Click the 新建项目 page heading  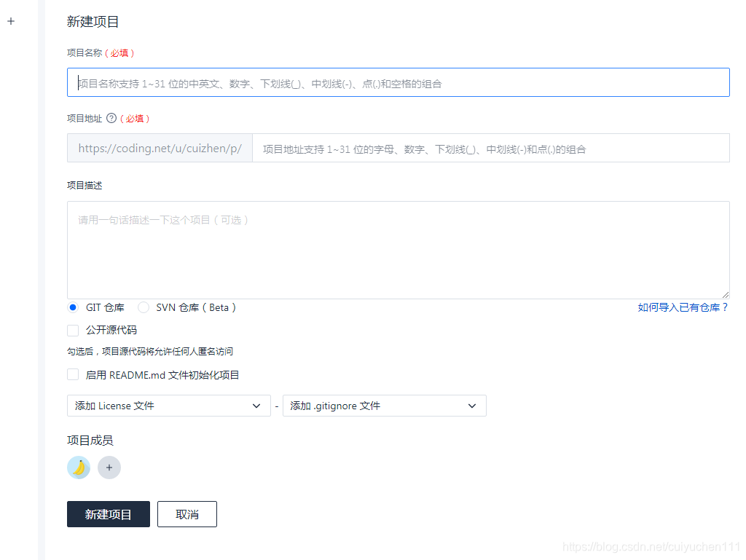tap(93, 22)
